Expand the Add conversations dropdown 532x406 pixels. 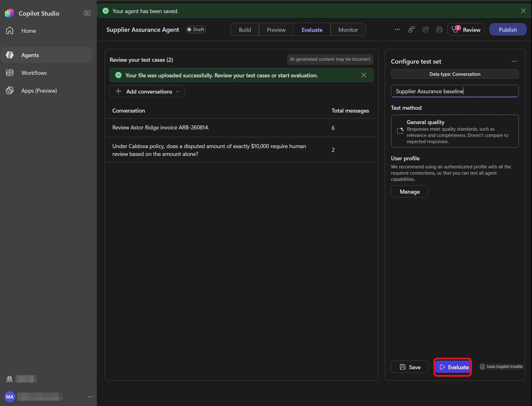point(147,91)
